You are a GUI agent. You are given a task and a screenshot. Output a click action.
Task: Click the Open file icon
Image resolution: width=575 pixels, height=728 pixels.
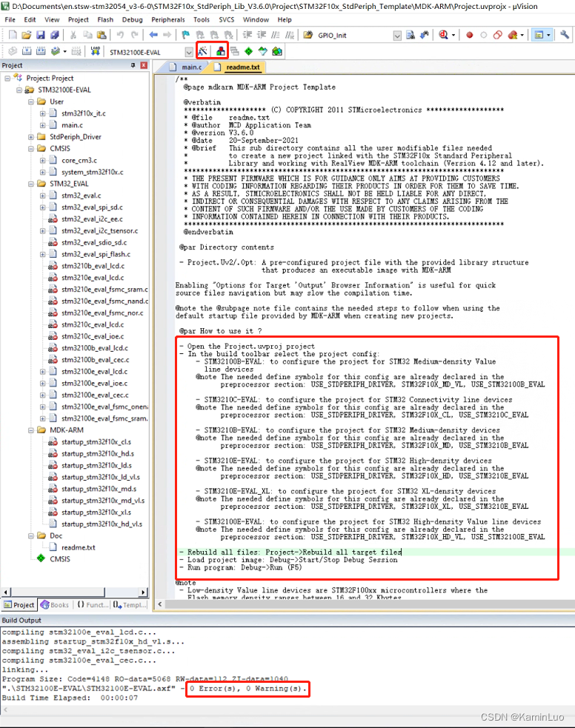point(27,35)
